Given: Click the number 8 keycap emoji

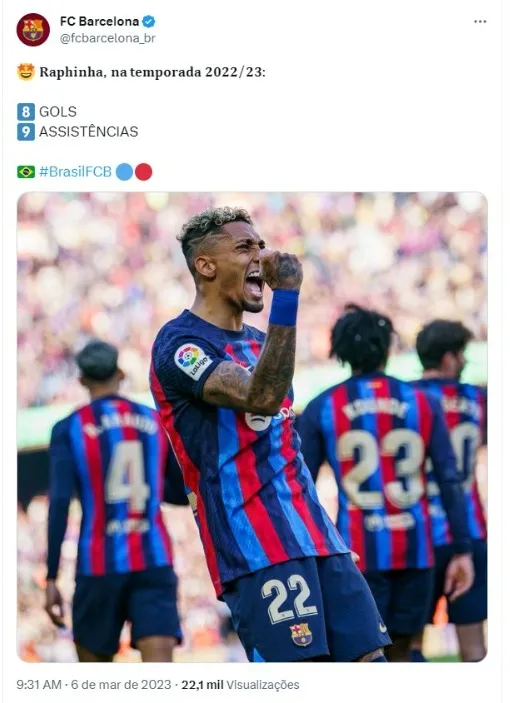Looking at the screenshot, I should click(x=26, y=112).
